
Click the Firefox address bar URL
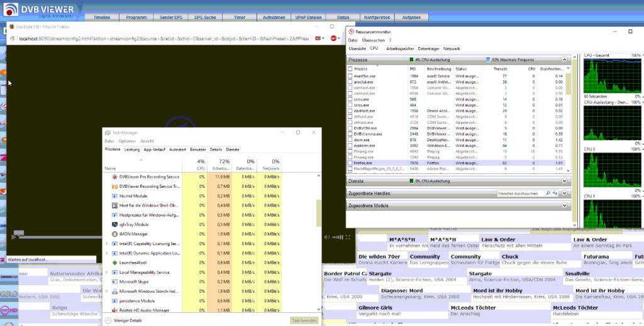click(x=164, y=38)
